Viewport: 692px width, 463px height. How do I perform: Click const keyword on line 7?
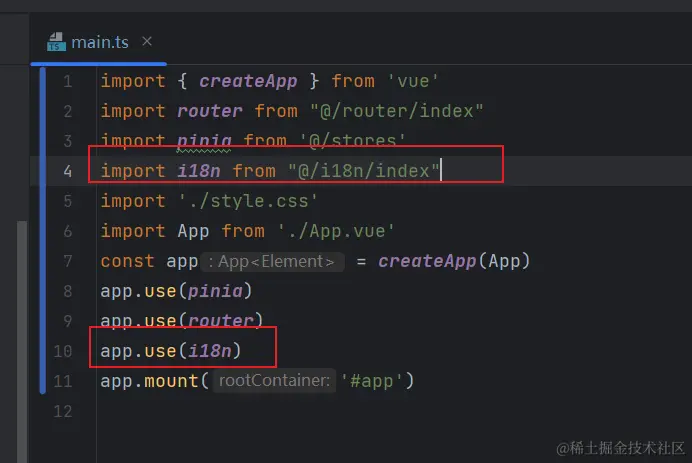click(127, 261)
